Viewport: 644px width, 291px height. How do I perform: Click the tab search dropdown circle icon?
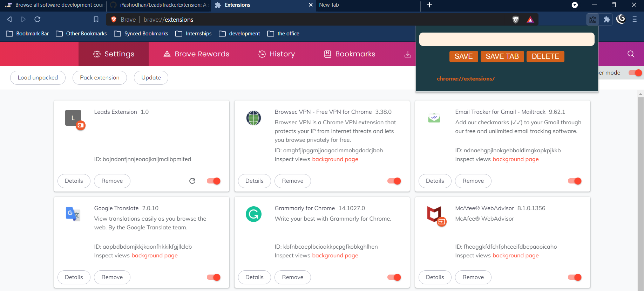(x=575, y=5)
